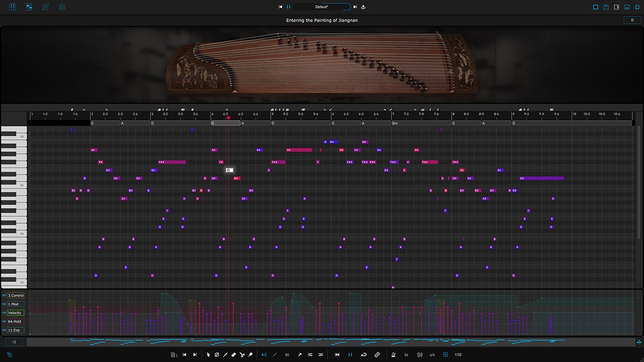This screenshot has height=362, width=644.
Task: Hide the 1.Mod lane eye icon
Action: click(x=4, y=304)
